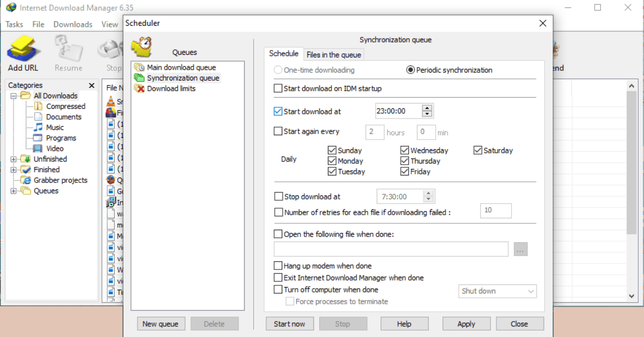Open the Grabber projects category
Viewport: 644px width, 337px height.
coord(60,180)
